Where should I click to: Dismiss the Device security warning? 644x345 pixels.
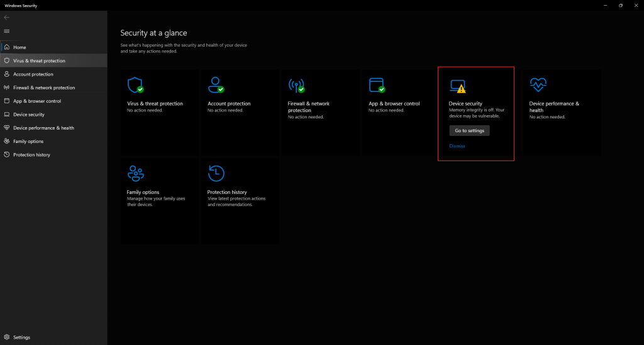point(457,146)
